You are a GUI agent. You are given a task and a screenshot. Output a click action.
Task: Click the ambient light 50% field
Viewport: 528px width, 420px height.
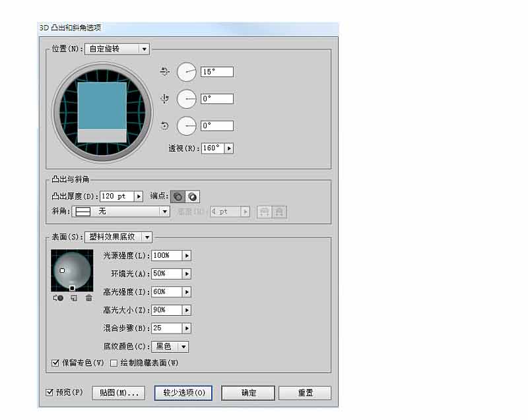(167, 274)
